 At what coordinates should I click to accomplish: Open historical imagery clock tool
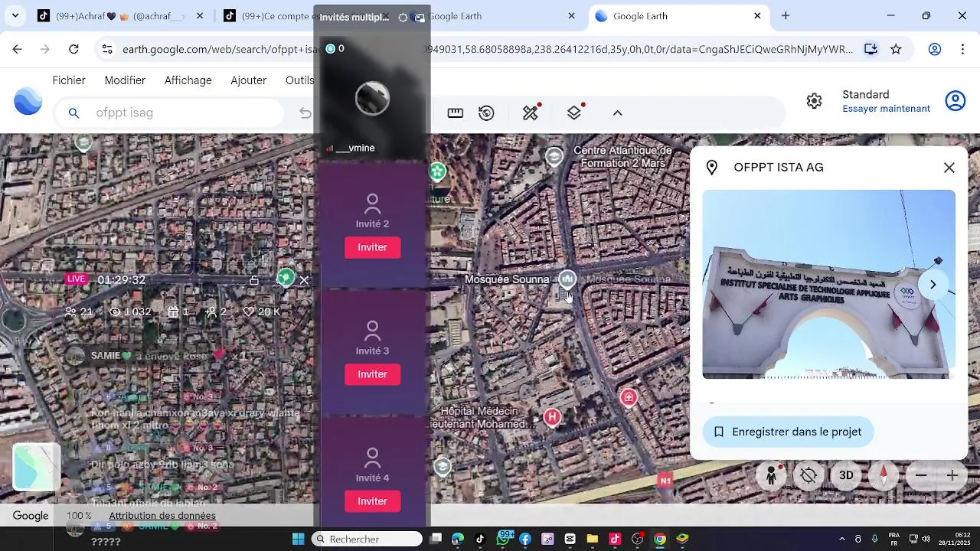(486, 113)
